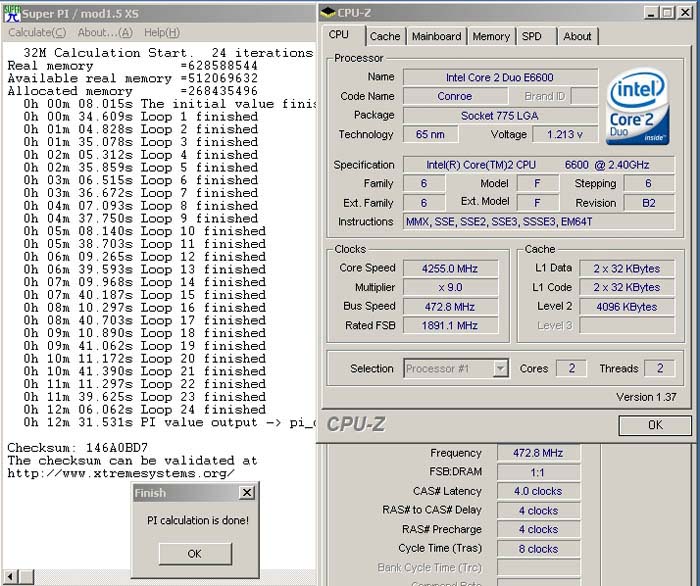The height and width of the screenshot is (586, 700).
Task: Click the Level 2 value '4096 KBytes'
Action: click(x=627, y=307)
